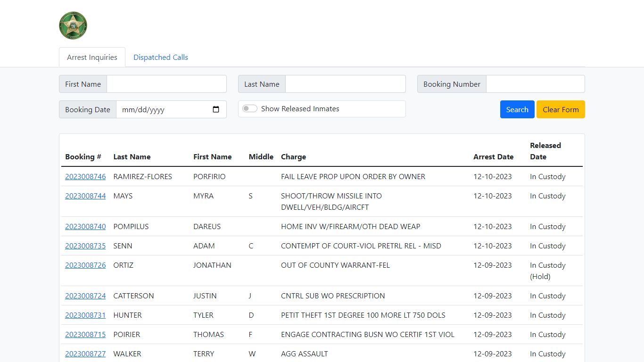Open booking 2023008715 link
The width and height of the screenshot is (644, 362).
point(85,335)
